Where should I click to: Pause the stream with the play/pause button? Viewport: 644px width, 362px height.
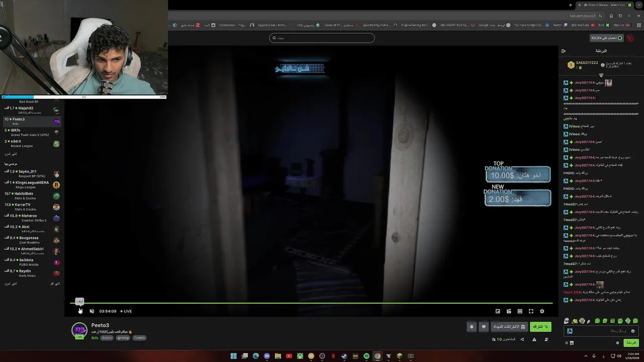(79, 311)
